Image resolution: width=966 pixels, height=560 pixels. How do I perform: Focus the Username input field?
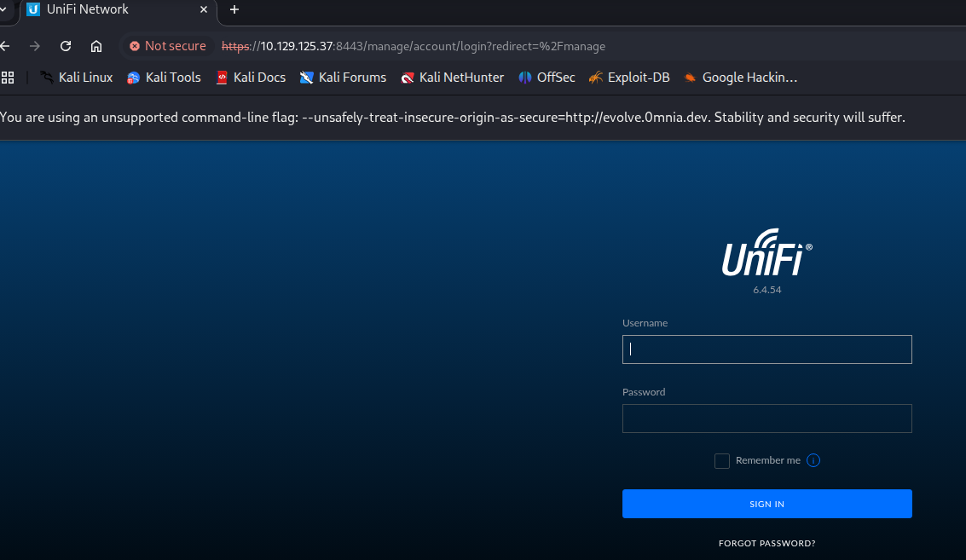tap(767, 349)
